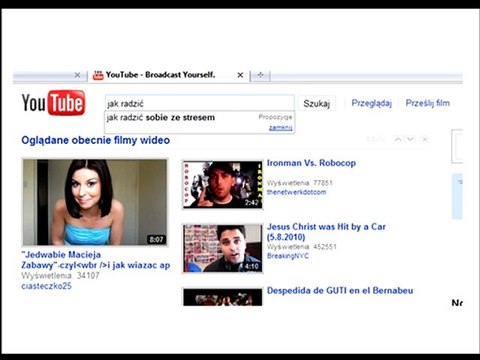Click the 'Propozycje' label in suggestions
480x360 pixels.
click(x=276, y=117)
